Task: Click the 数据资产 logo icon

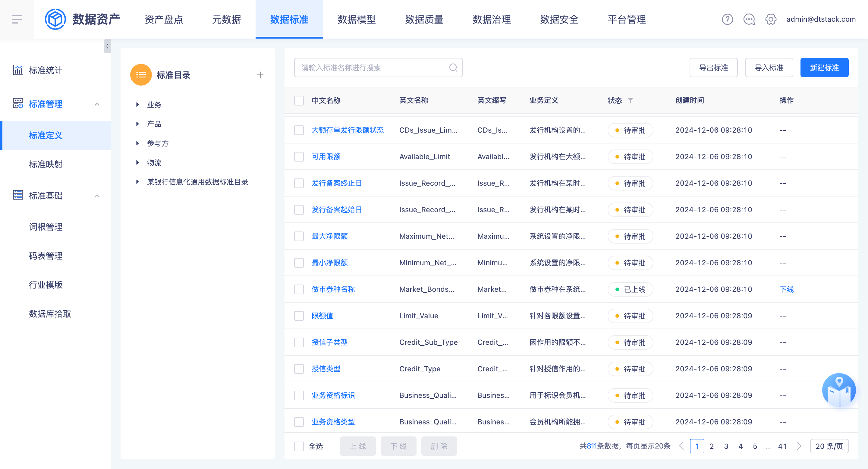Action: pos(55,19)
